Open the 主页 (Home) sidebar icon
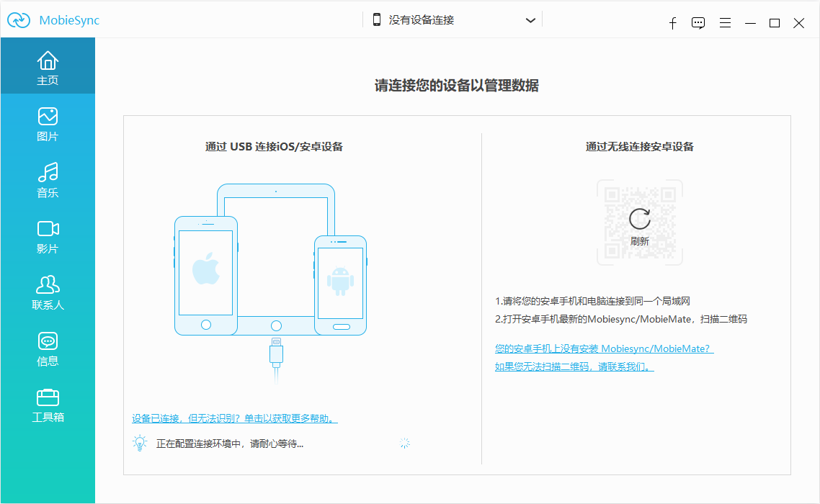 (47, 66)
